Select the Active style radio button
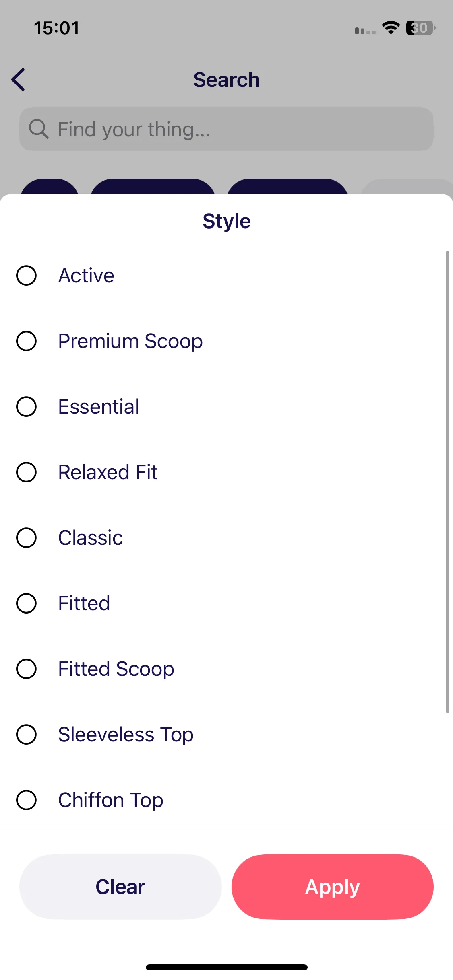The image size is (453, 980). (27, 276)
